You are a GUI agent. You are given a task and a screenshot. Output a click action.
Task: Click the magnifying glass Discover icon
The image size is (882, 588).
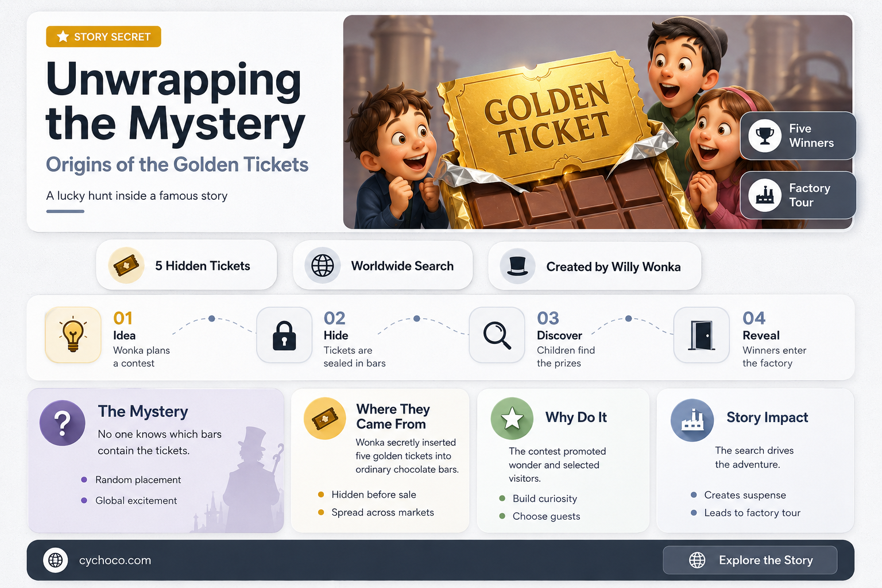click(x=497, y=335)
